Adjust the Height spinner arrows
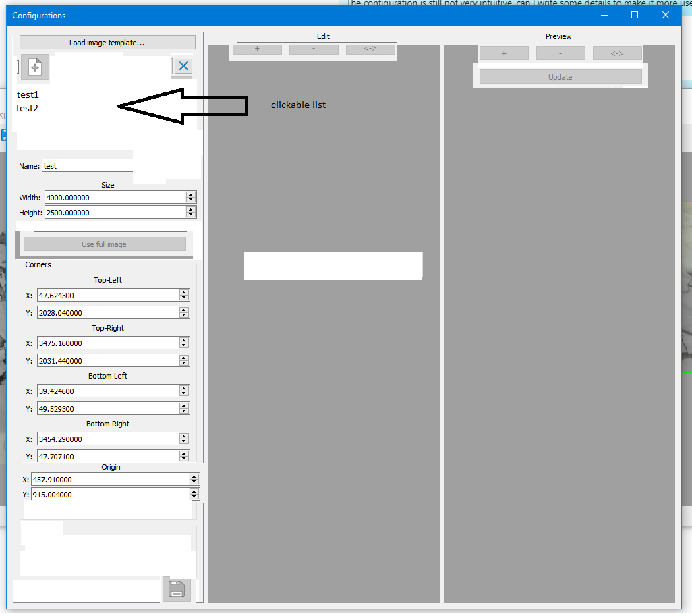692x616 pixels. pos(191,213)
